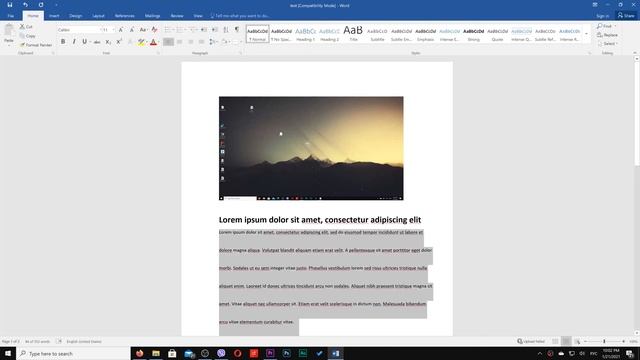Viewport: 640px width, 360px height.
Task: Open the Find dropdown in Editing group
Action: pos(607,26)
